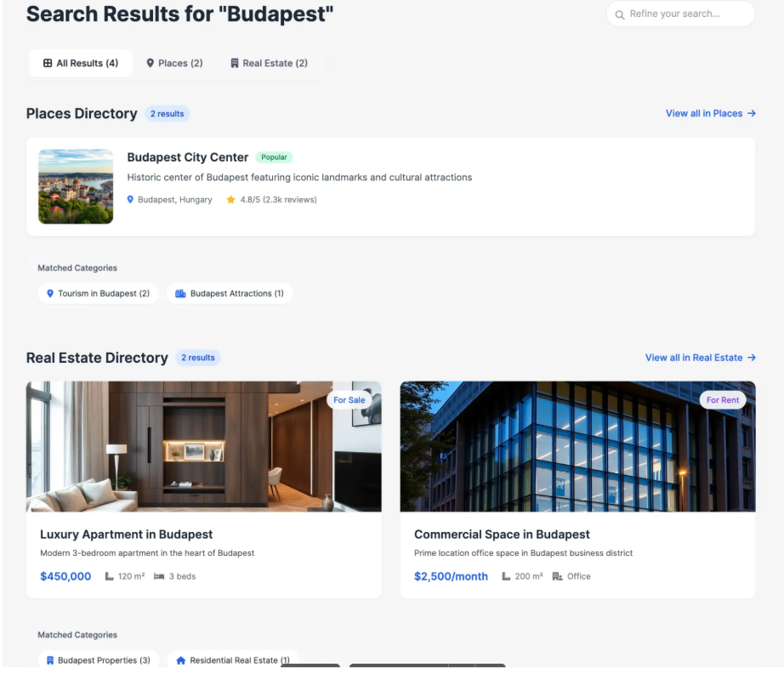Click the location pin icon beside Budapest, Hungary
The width and height of the screenshot is (784, 673).
click(x=130, y=200)
